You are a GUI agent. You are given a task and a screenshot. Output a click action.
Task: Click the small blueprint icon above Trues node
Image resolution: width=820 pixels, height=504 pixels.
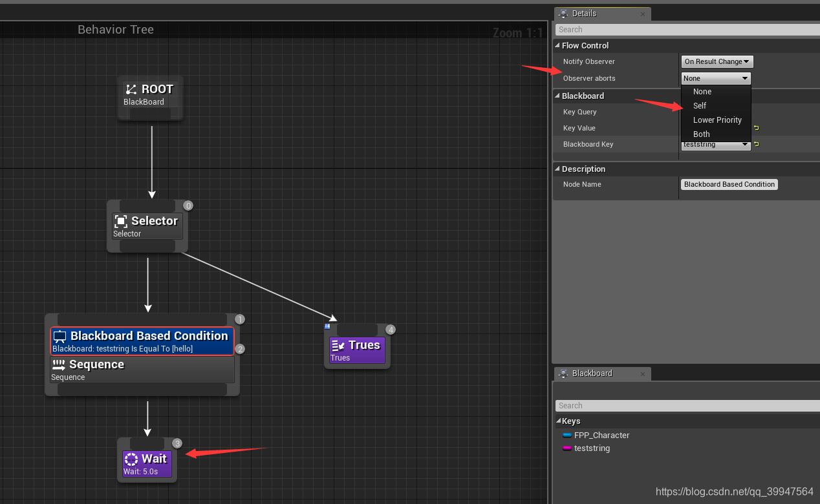point(327,326)
